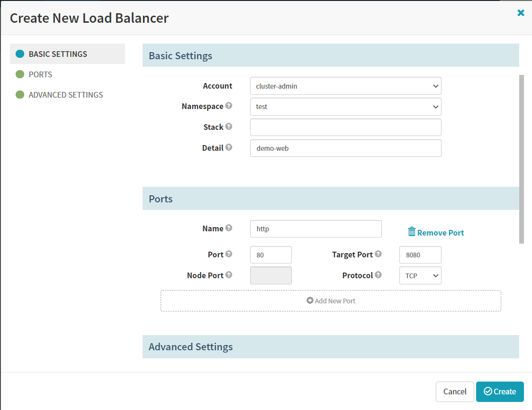Screen dimensions: 532x410
Task: Click the empty Stack input field
Action: point(346,128)
